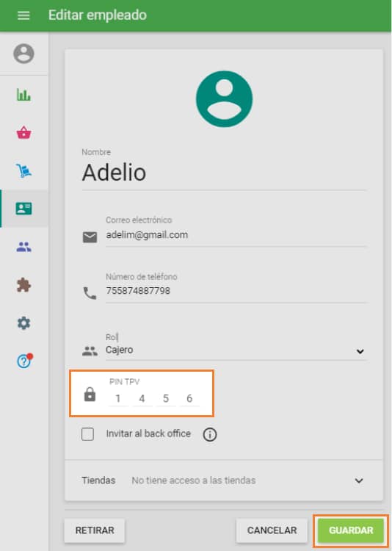392x551 pixels.
Task: Select the employees ID card icon
Action: pos(24,209)
